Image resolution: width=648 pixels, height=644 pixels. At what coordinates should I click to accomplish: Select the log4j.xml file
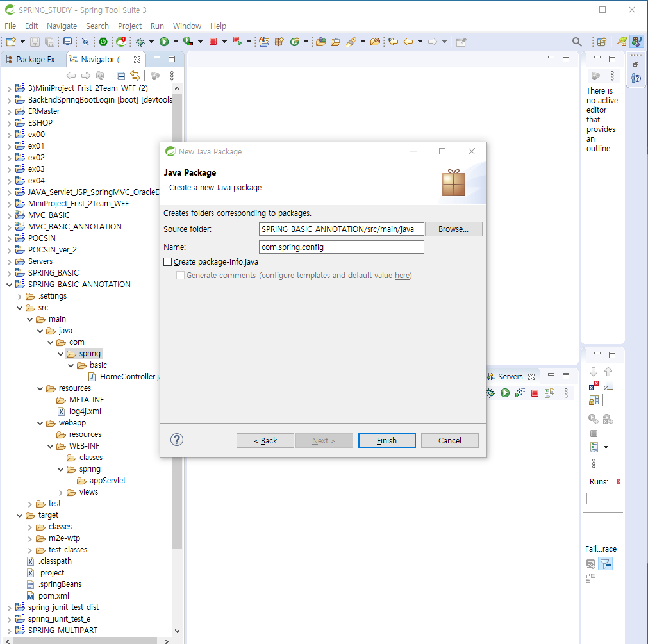point(79,411)
